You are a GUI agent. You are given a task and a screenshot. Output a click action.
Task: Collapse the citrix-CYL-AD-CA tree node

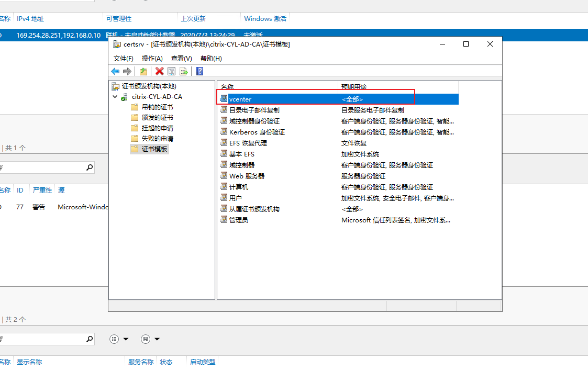[115, 97]
